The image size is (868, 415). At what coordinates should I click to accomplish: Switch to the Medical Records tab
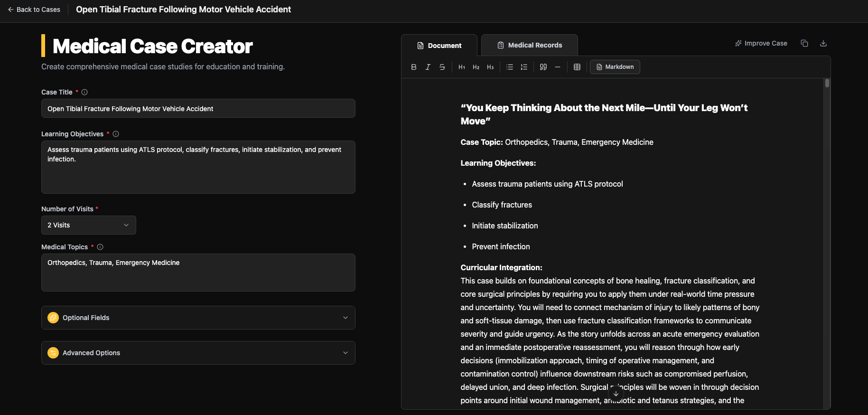point(529,45)
